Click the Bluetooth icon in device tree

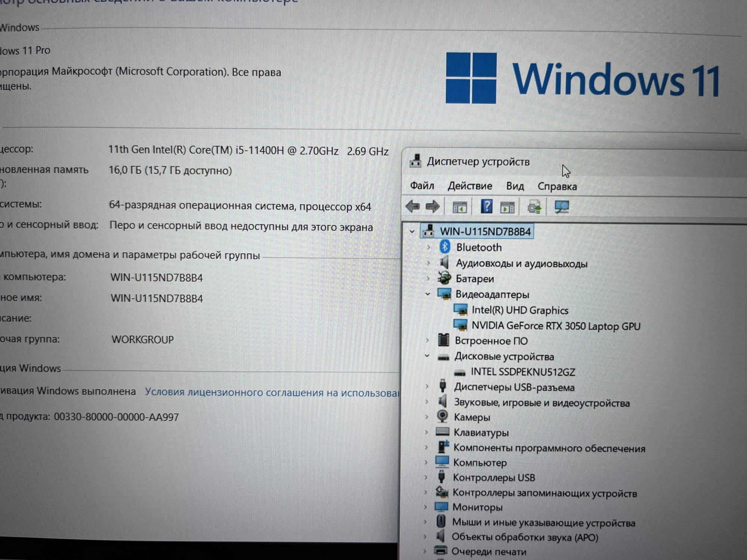tap(444, 247)
